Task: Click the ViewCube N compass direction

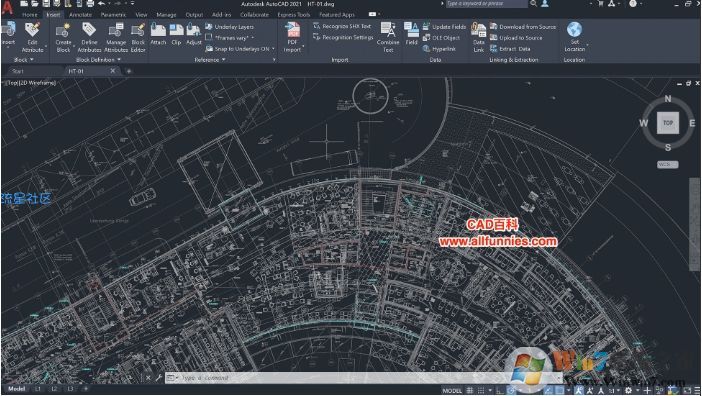Action: point(668,98)
